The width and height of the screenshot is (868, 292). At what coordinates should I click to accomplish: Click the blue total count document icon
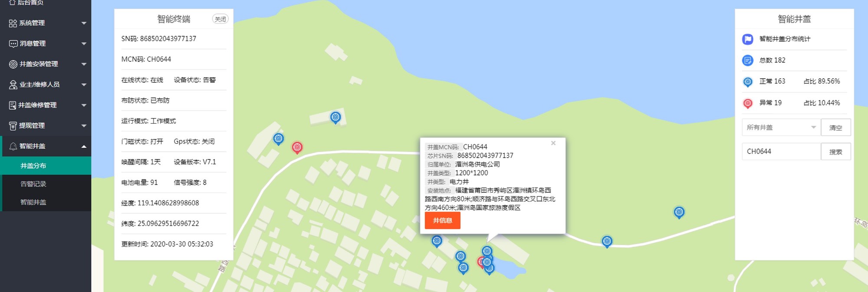(747, 60)
